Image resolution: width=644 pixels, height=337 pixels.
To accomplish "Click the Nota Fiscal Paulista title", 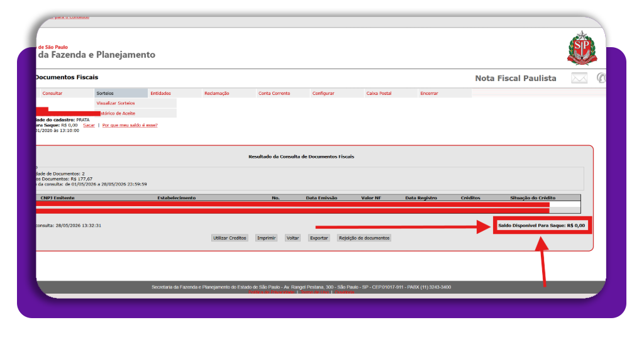I will coord(516,78).
